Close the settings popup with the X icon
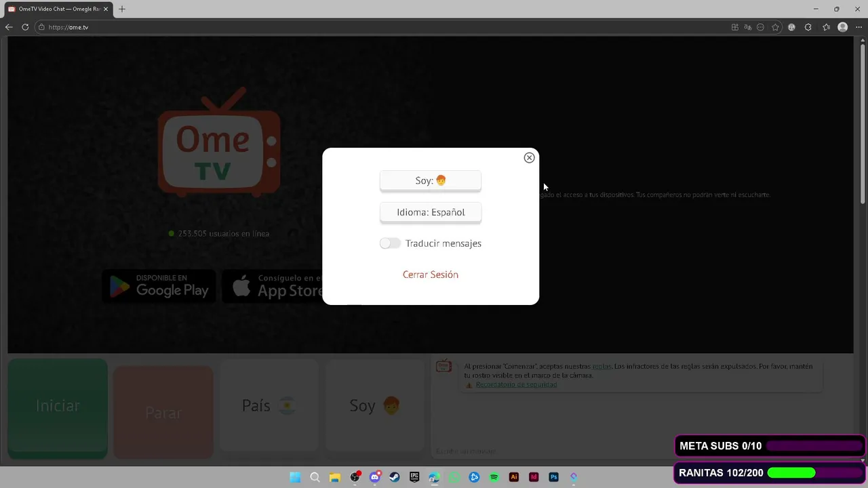The width and height of the screenshot is (868, 488). (x=529, y=158)
